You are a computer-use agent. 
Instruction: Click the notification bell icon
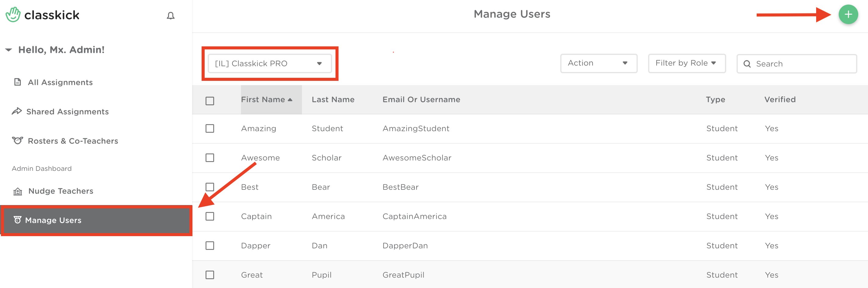pyautogui.click(x=170, y=16)
